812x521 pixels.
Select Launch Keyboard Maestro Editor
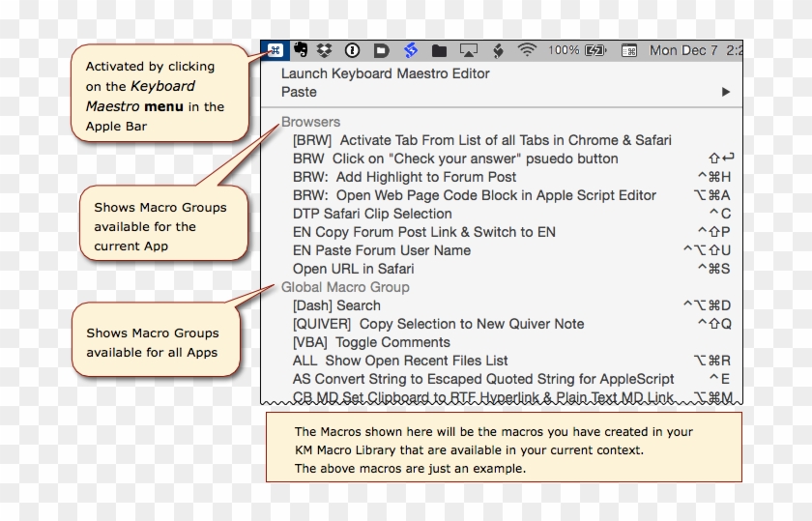[x=385, y=73]
